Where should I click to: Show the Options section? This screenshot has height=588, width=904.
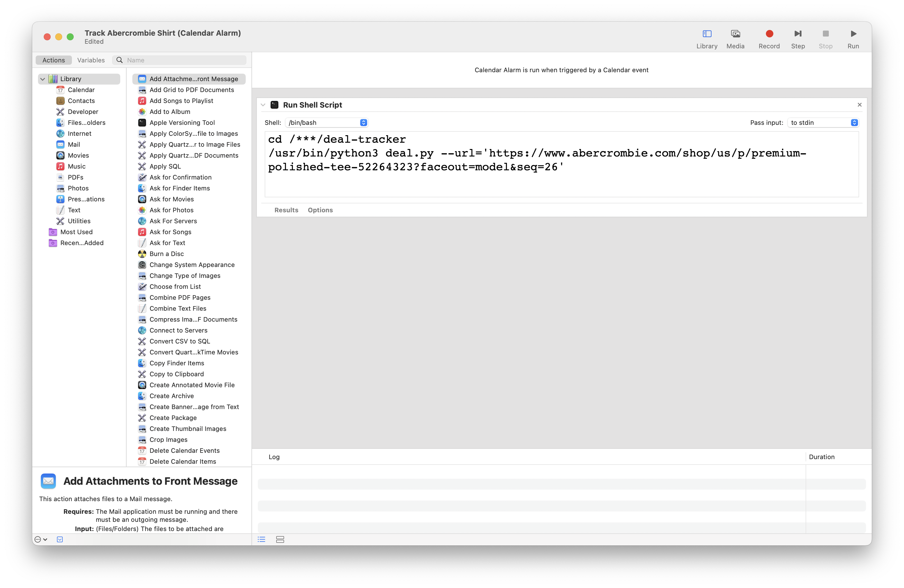click(320, 210)
